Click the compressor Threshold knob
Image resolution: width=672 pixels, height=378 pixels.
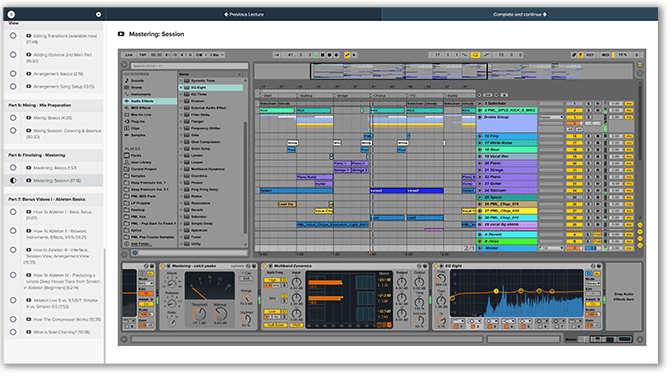[199, 314]
